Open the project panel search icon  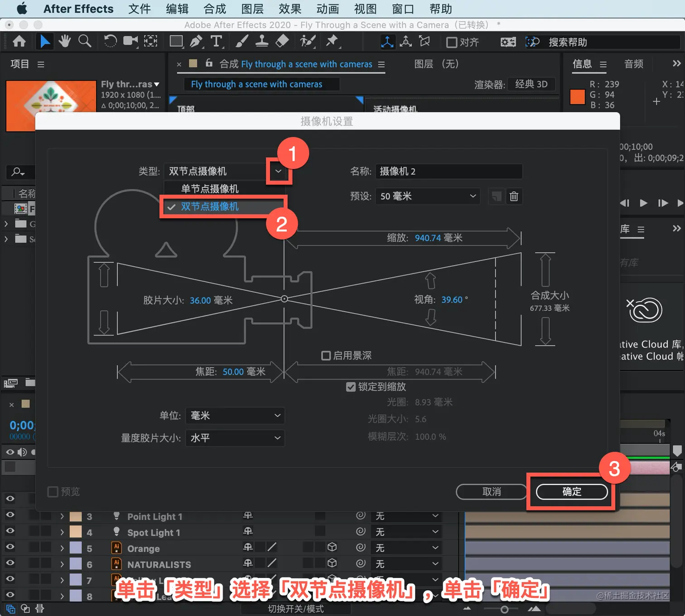click(18, 172)
